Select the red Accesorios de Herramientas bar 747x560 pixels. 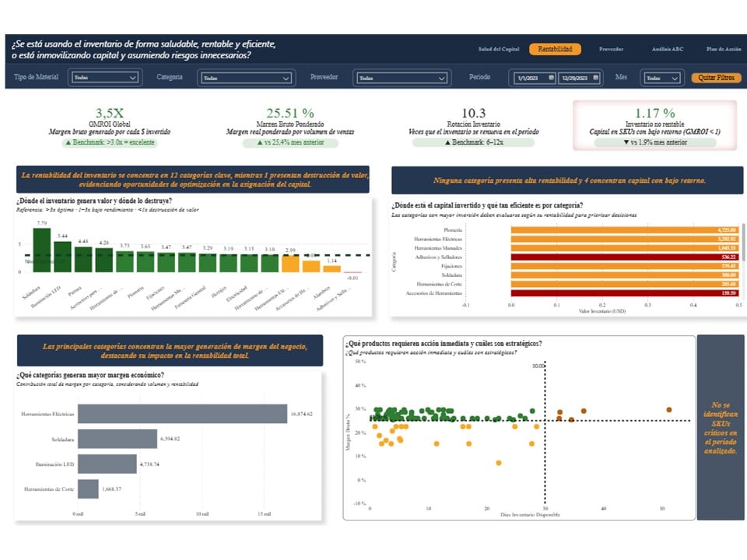tap(625, 293)
